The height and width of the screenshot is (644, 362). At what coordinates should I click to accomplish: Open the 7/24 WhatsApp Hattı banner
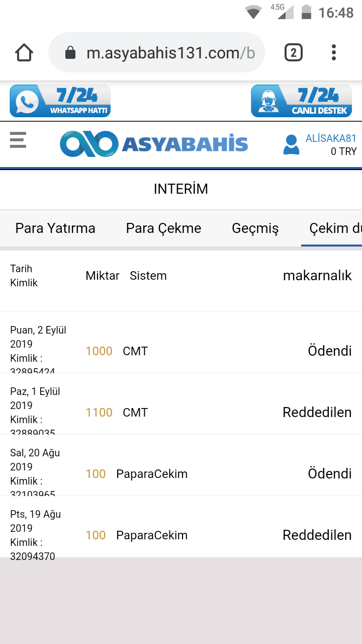tap(60, 101)
